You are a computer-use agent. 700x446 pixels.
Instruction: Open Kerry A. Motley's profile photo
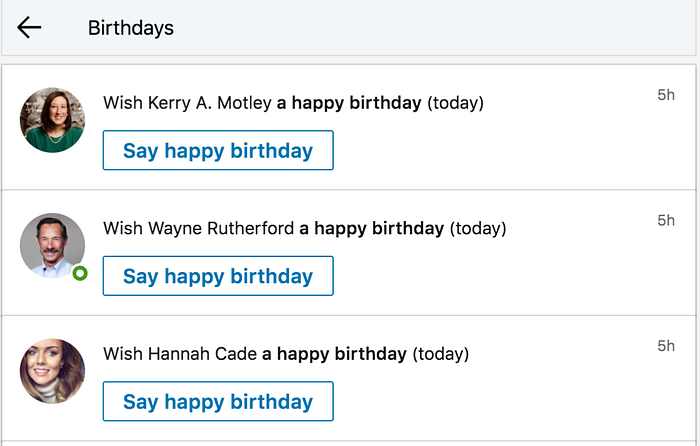52,120
